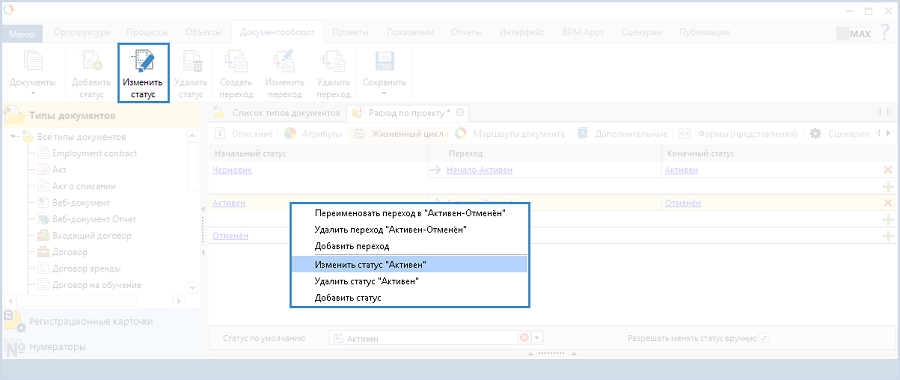Switch to the Публикация ribbon tab
Image resolution: width=900 pixels, height=380 pixels.
[704, 32]
